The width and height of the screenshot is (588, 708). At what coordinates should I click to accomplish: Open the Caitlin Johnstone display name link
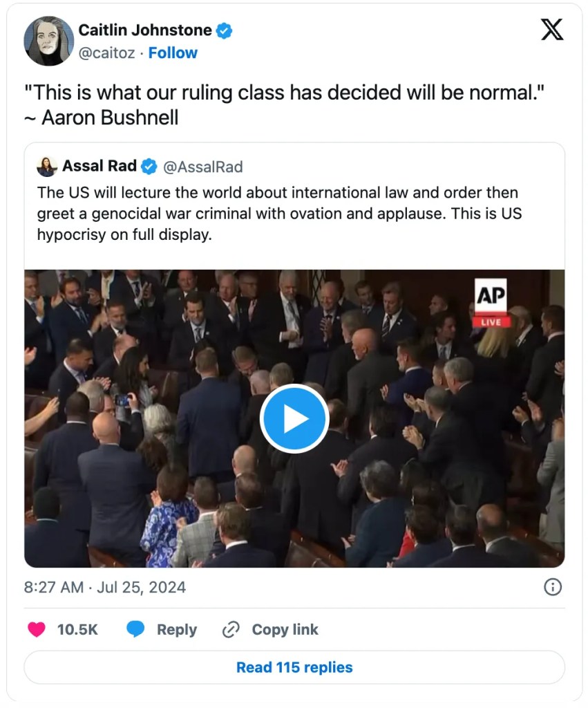coord(144,30)
